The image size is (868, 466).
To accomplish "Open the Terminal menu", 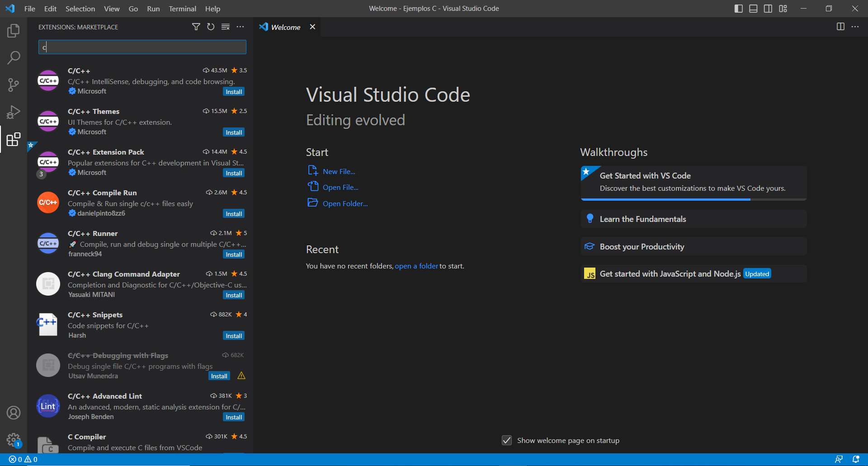I will [x=182, y=9].
